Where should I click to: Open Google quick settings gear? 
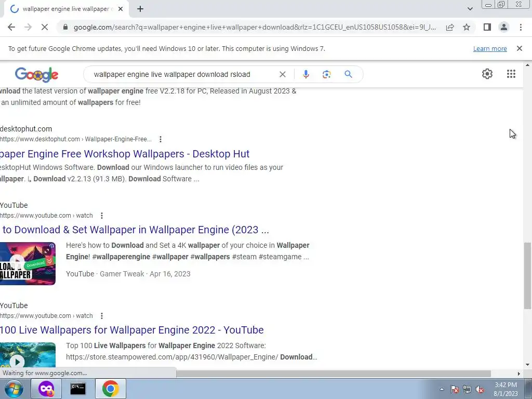(x=487, y=74)
